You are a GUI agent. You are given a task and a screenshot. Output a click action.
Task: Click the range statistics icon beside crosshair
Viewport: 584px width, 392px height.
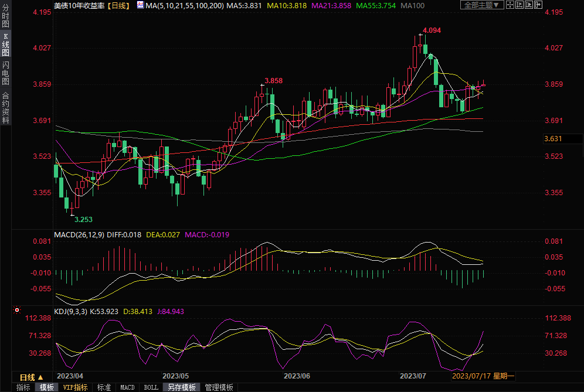[520, 5]
